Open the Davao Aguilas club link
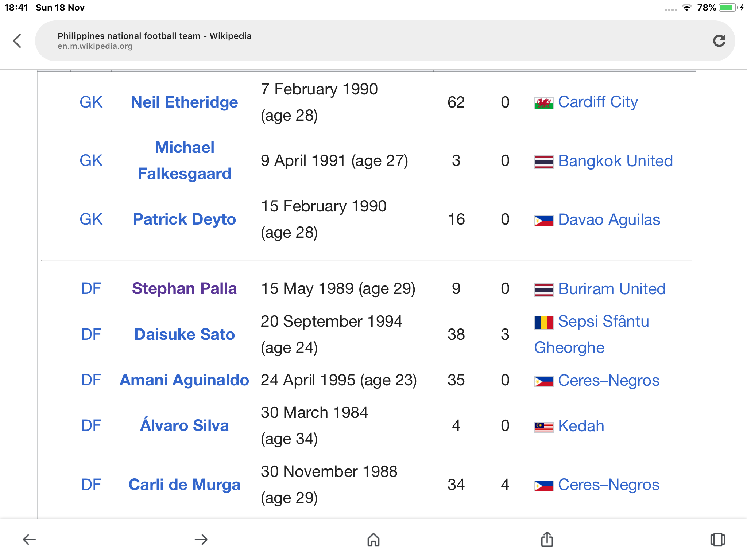747x560 pixels. (609, 219)
